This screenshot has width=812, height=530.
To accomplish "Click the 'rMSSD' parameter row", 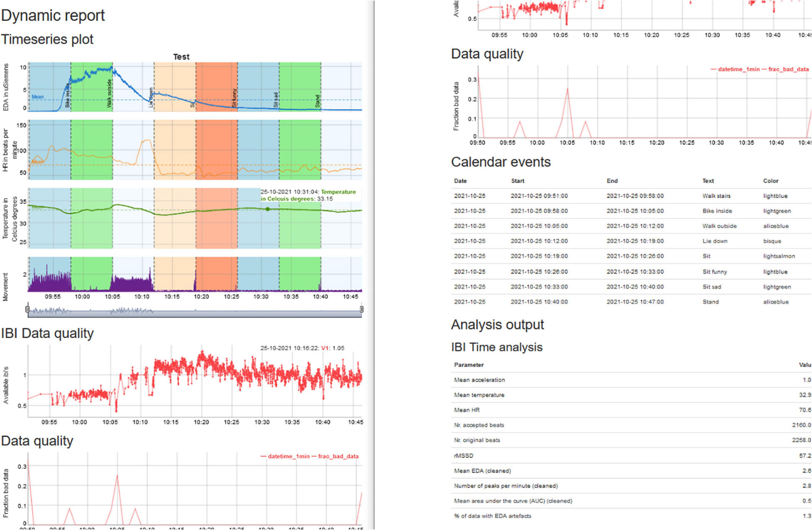I will coord(631,456).
